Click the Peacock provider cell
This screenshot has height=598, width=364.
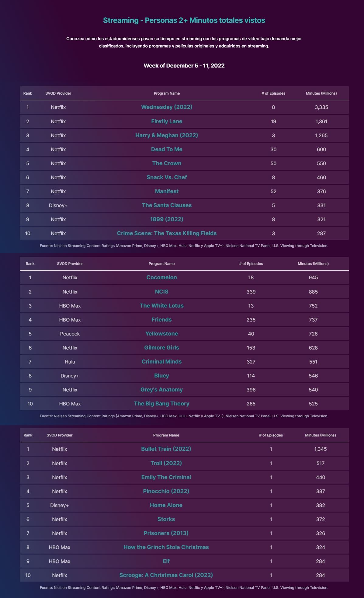tap(70, 334)
